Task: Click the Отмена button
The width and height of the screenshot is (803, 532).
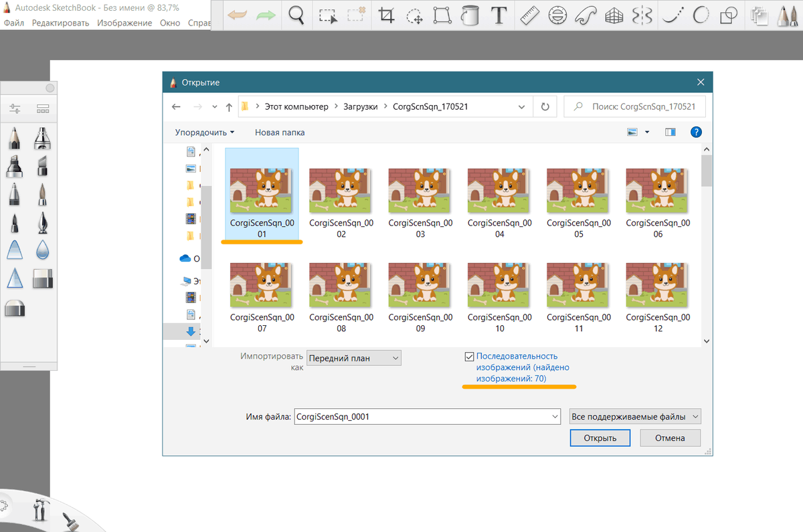Action: [670, 438]
